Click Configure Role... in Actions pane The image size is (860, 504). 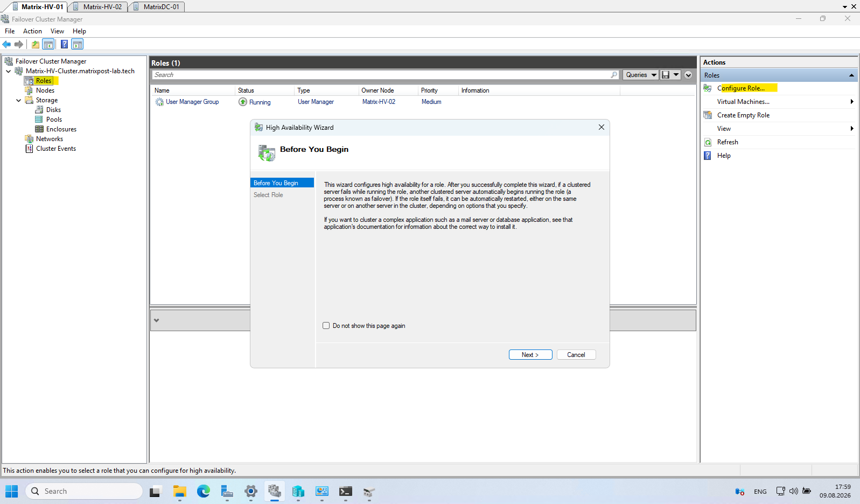coord(741,88)
